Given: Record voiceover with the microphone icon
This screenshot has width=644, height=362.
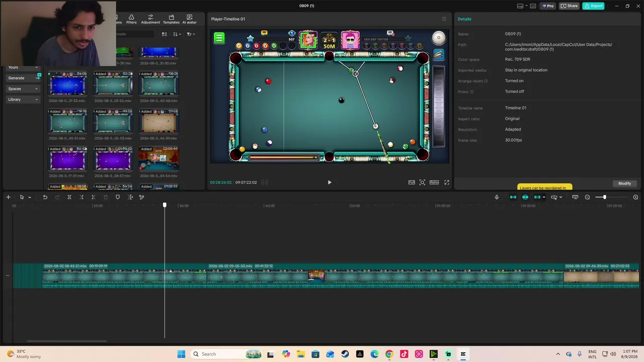Looking at the screenshot, I should (497, 197).
